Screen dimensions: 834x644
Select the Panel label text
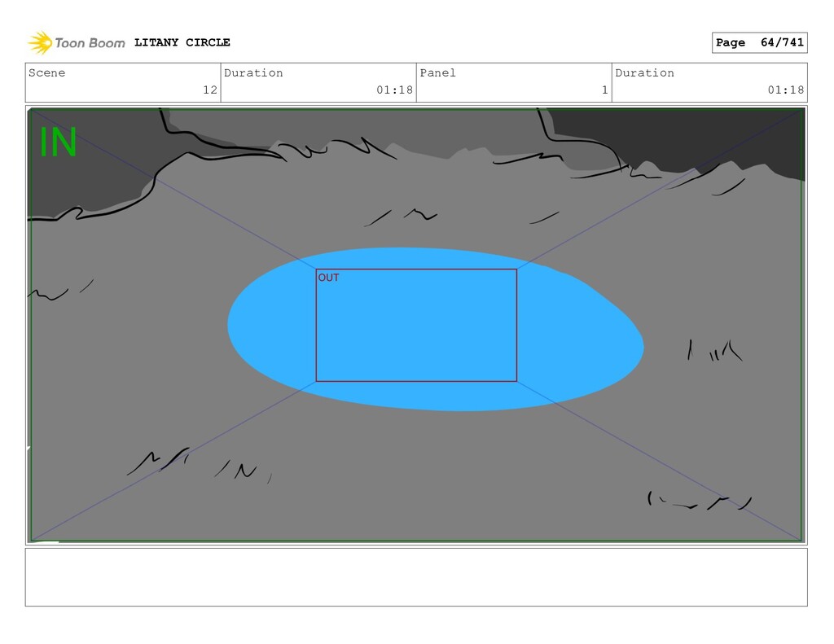[x=437, y=72]
